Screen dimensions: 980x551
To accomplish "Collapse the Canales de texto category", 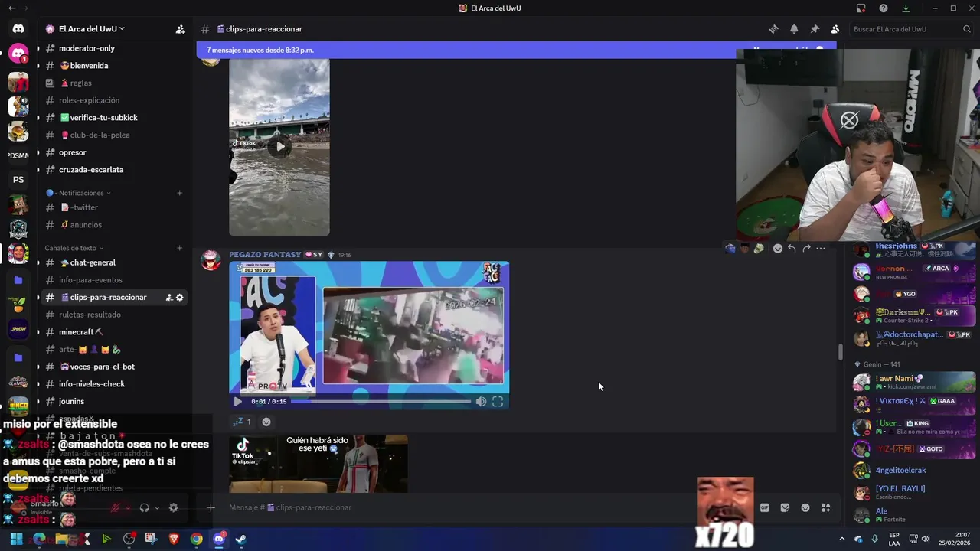I will [74, 248].
